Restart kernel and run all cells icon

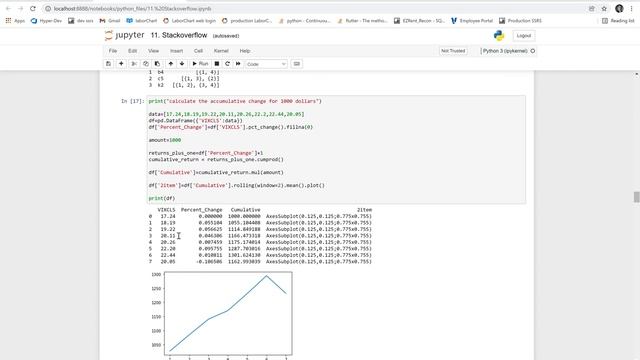pos(238,64)
